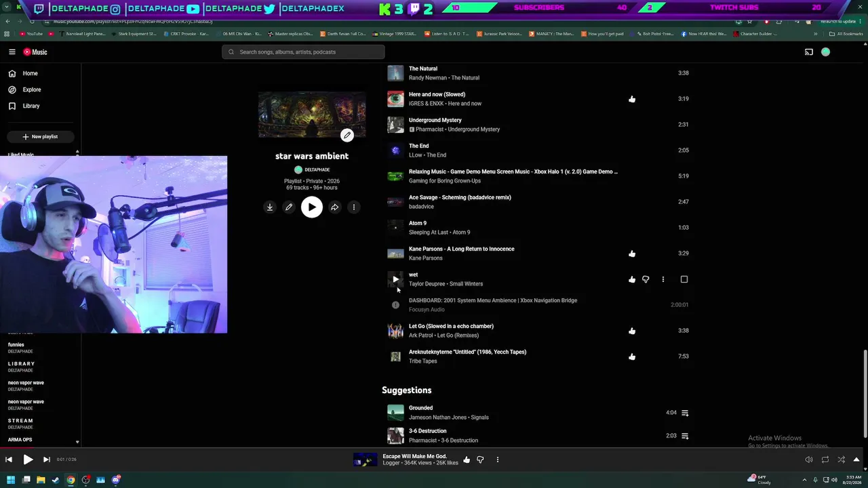Click the YouTube Music logo
This screenshot has height=488, width=868.
click(35, 52)
